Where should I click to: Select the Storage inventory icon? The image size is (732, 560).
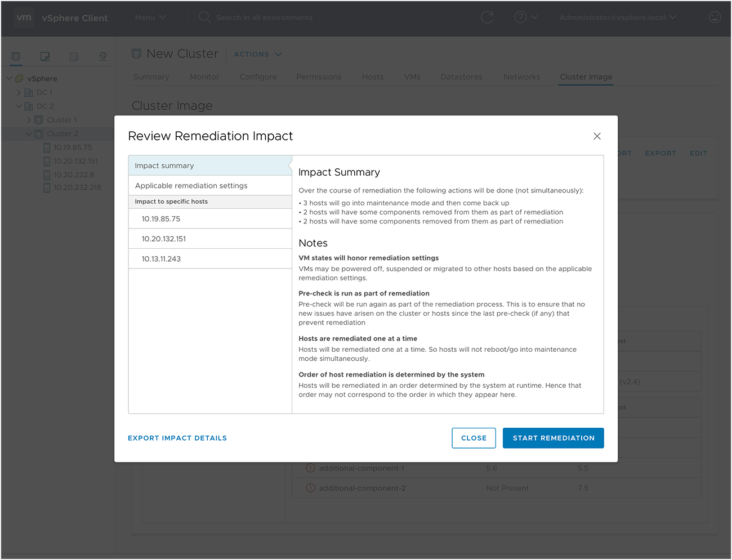[74, 56]
